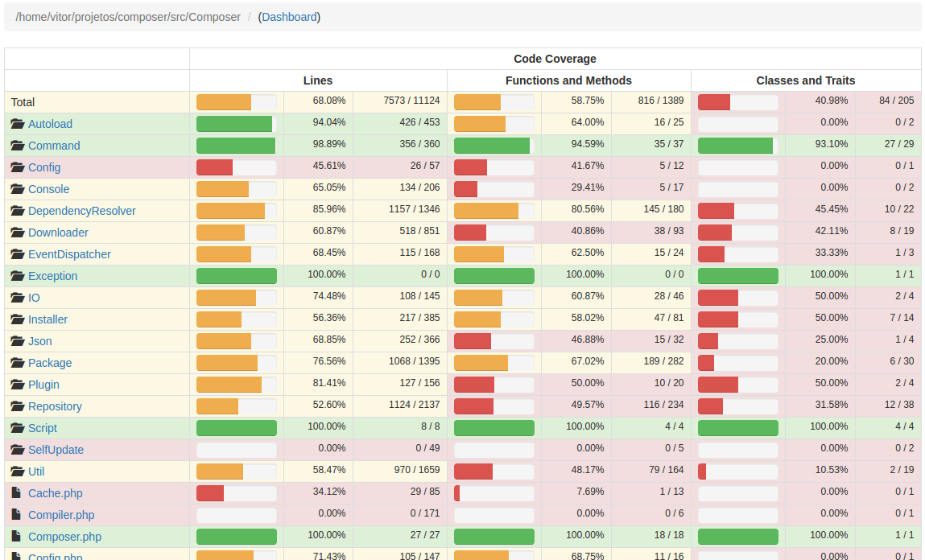Click the file icon beside Composer.php
Screen dimensions: 925x560
tap(17, 537)
